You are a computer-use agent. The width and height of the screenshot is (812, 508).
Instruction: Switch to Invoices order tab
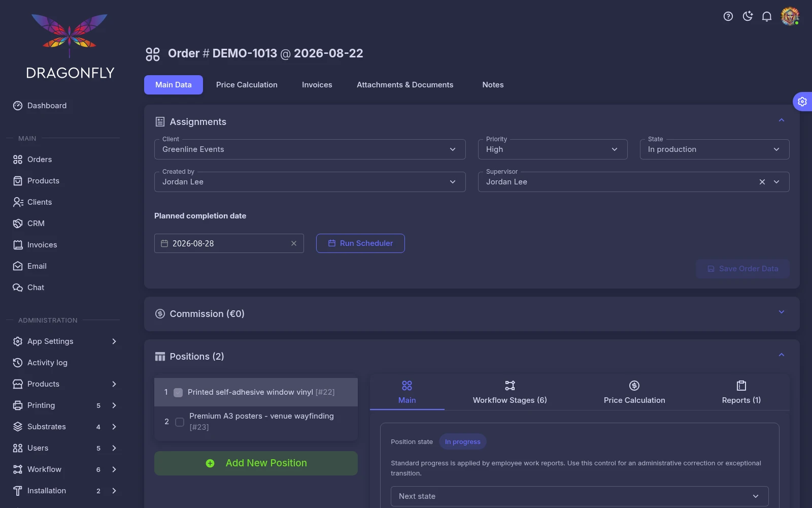[x=317, y=85]
